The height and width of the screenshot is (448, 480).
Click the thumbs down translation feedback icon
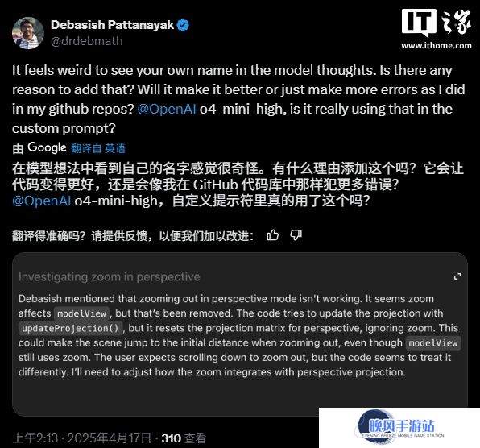(x=296, y=235)
